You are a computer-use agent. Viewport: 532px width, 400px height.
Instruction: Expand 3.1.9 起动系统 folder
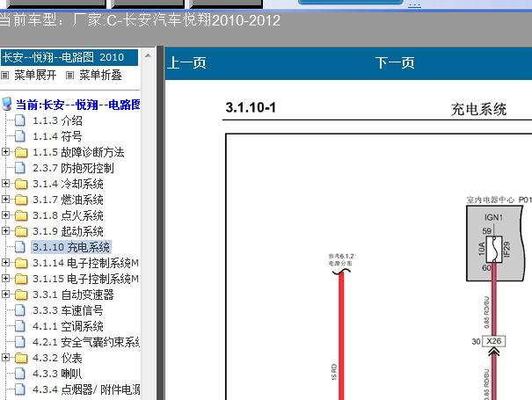pos(5,230)
